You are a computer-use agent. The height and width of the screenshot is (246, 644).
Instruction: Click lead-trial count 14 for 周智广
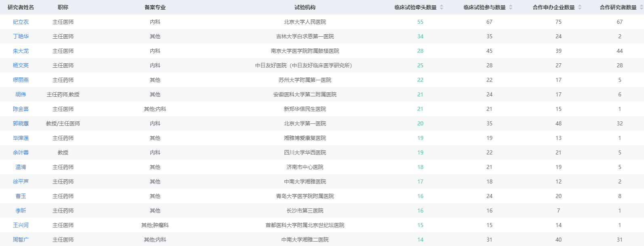tap(420, 240)
